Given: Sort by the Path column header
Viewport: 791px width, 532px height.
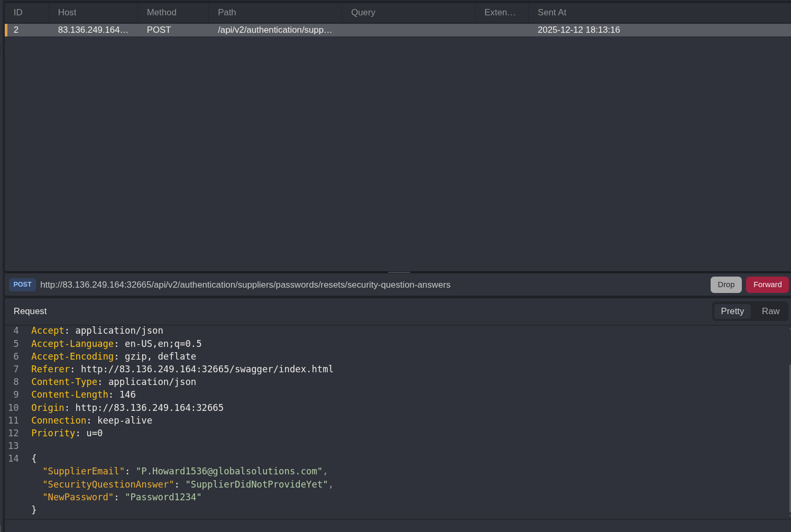Looking at the screenshot, I should pyautogui.click(x=227, y=12).
